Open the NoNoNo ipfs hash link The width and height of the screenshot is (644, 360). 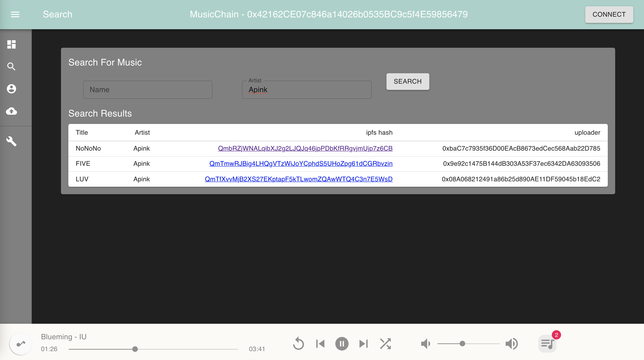pyautogui.click(x=305, y=148)
